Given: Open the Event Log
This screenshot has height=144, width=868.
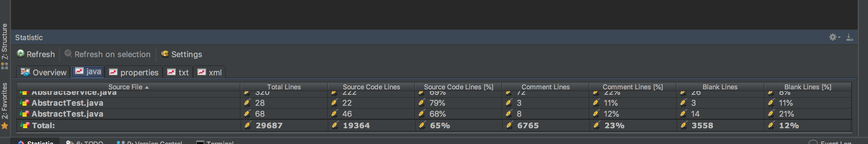Looking at the screenshot, I should [x=830, y=142].
